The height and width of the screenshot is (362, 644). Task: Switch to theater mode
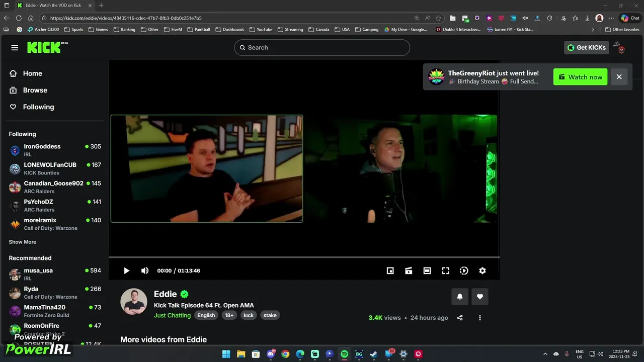point(427,270)
